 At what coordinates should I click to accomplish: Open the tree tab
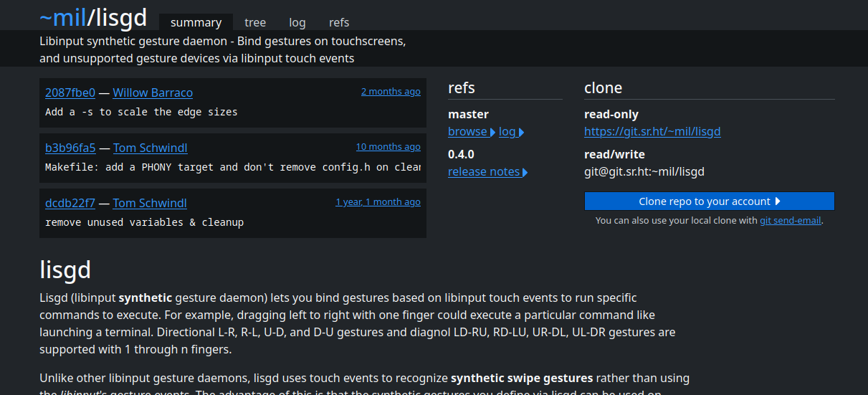(x=255, y=22)
